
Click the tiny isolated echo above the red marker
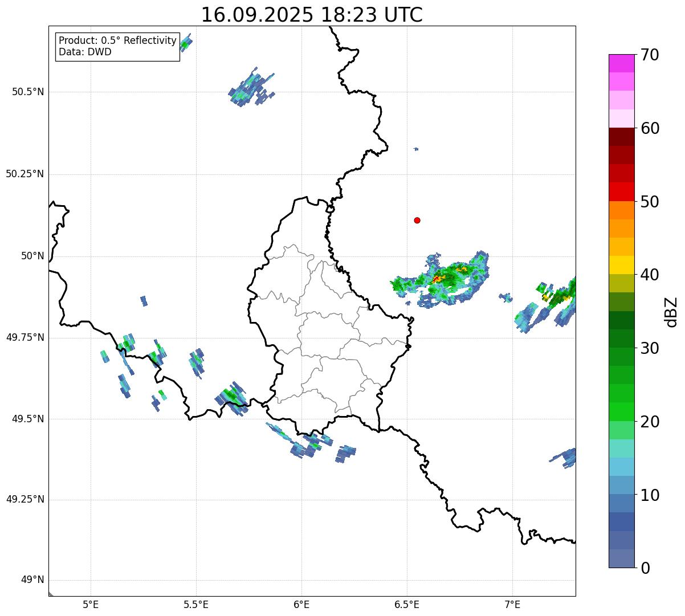pos(416,149)
